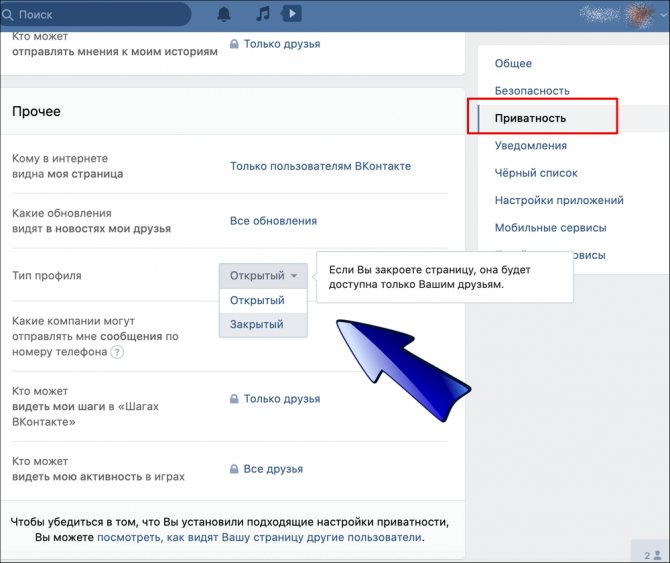Click the Тип профиля label
The height and width of the screenshot is (563, 670).
[47, 276]
